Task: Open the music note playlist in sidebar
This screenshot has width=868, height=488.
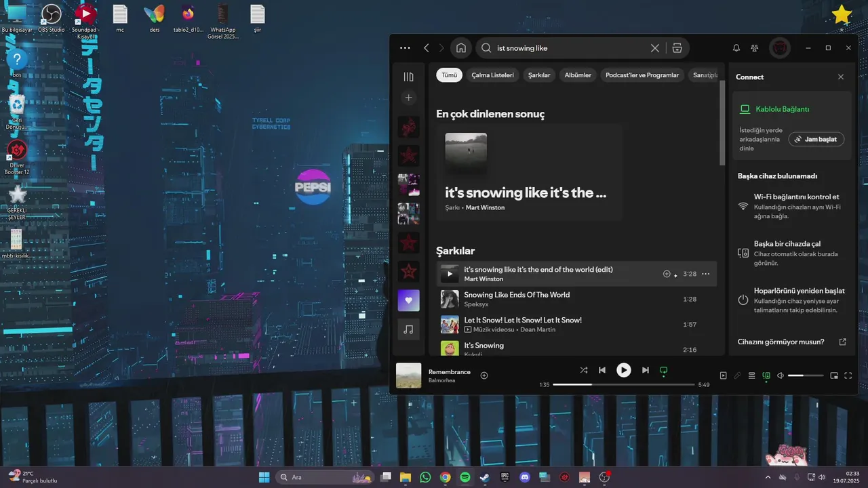Action: click(408, 329)
